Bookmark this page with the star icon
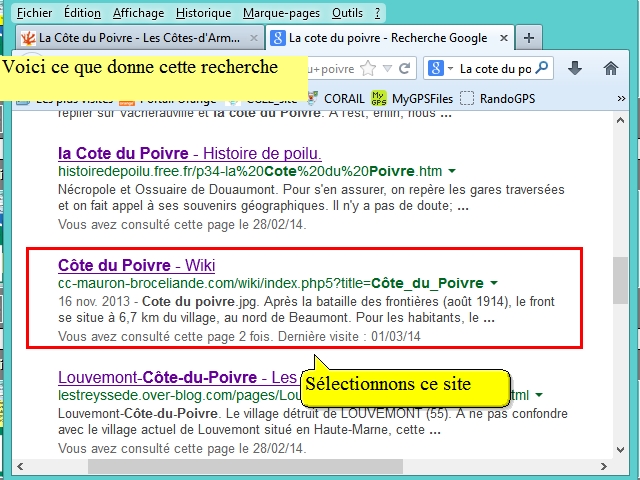Image resolution: width=640 pixels, height=480 pixels. (x=368, y=68)
